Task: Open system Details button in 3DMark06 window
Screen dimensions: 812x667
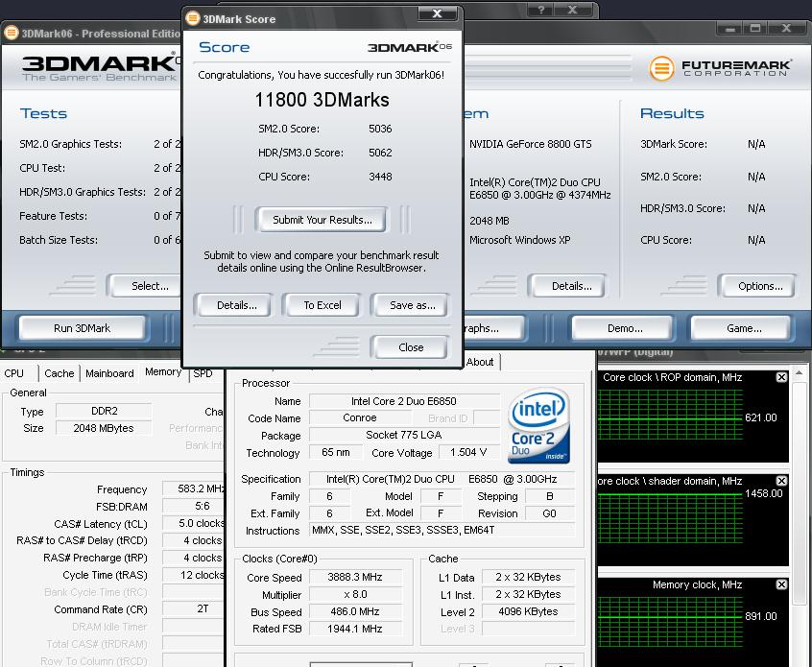Action: coord(568,286)
